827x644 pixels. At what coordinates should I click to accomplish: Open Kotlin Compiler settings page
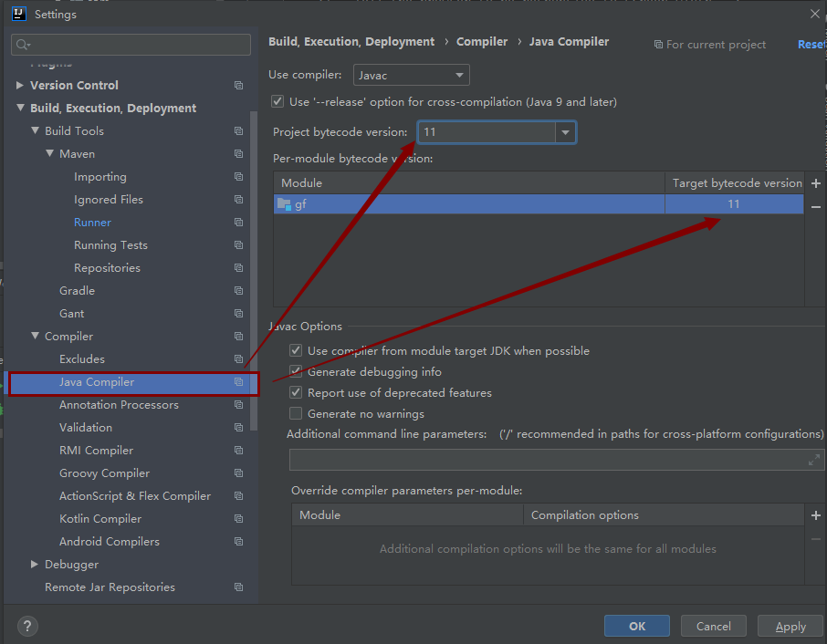click(x=100, y=519)
